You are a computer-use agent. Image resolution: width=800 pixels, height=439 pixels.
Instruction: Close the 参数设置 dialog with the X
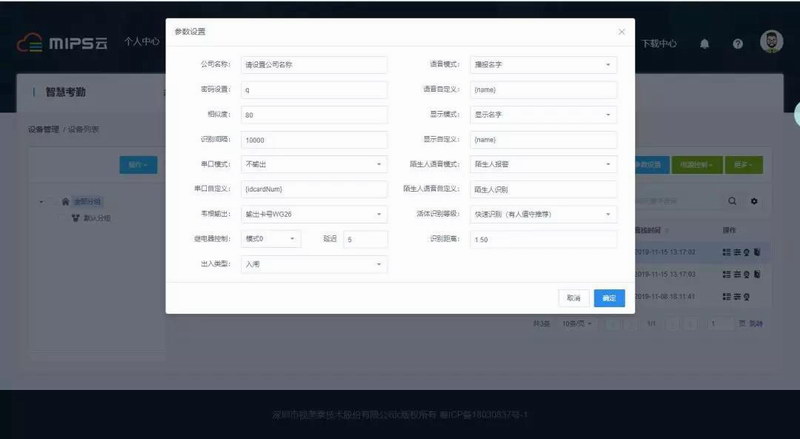pos(621,32)
